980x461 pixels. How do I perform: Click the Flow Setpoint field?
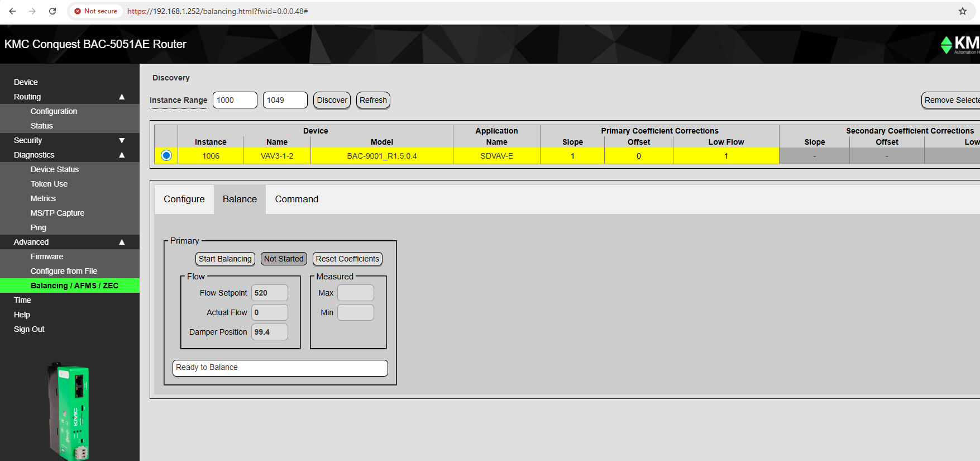pyautogui.click(x=270, y=293)
